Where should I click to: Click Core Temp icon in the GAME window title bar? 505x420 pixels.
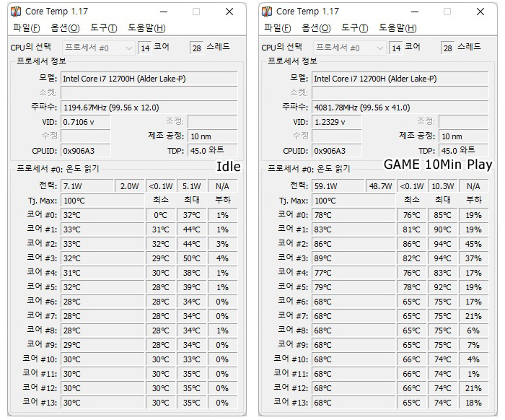[266, 12]
